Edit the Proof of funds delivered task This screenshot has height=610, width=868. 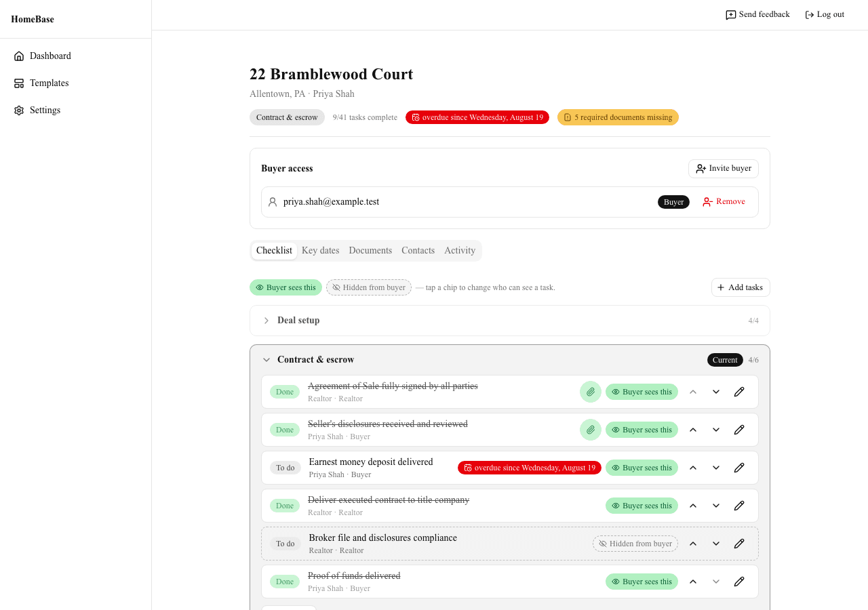click(739, 582)
